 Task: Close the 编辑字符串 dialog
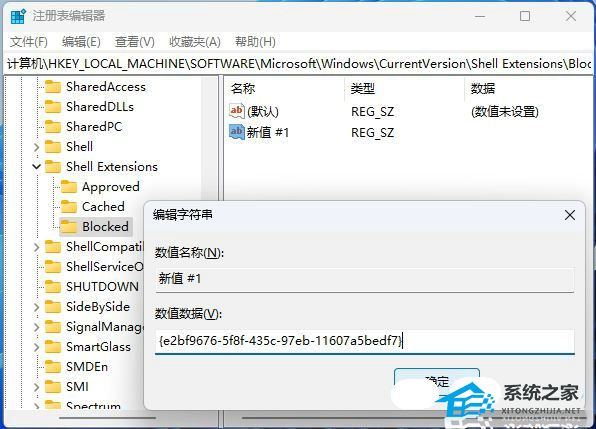pos(570,215)
